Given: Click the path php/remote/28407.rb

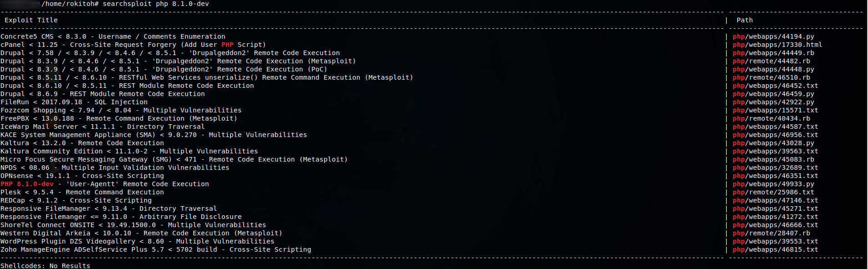Looking at the screenshot, I should click(771, 233).
